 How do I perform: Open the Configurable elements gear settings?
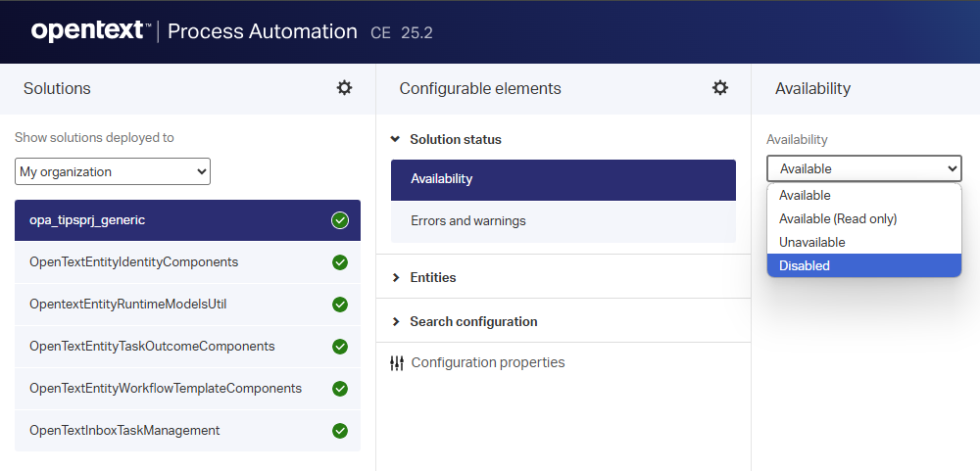(x=720, y=88)
